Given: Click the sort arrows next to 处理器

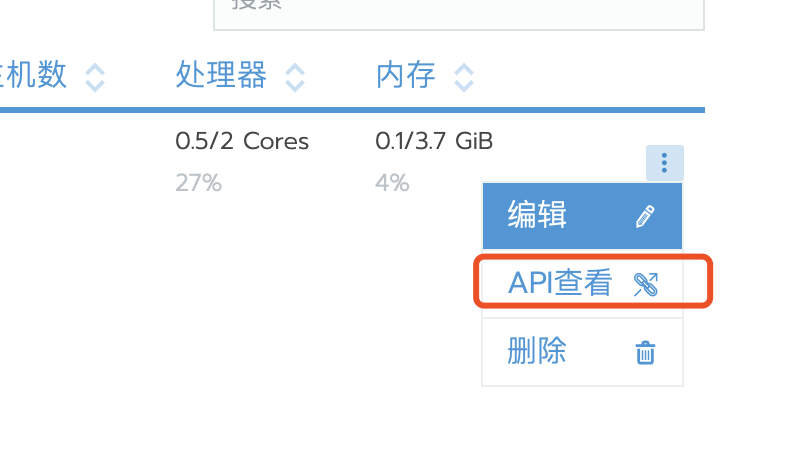Looking at the screenshot, I should [295, 76].
